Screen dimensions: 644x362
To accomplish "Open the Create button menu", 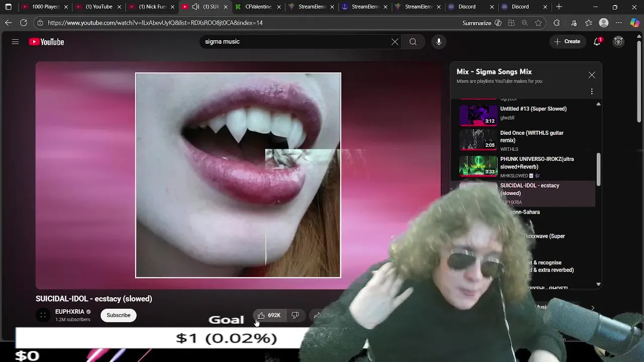I will (x=567, y=42).
